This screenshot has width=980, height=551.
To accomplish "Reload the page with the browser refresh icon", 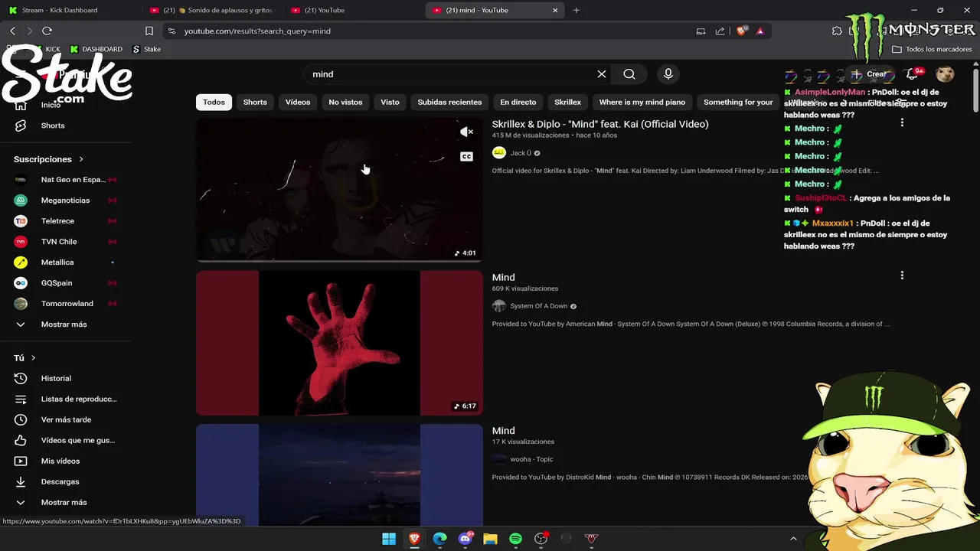I will coord(47,31).
